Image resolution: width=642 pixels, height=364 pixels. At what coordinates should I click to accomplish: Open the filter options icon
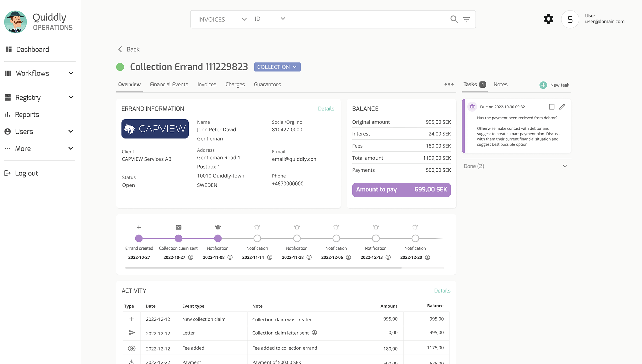[x=466, y=19]
